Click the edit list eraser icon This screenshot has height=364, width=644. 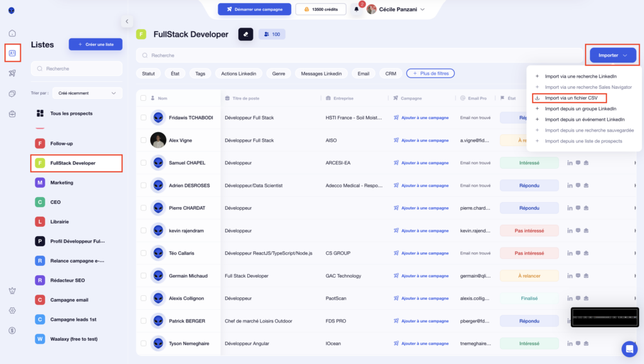[x=246, y=34]
